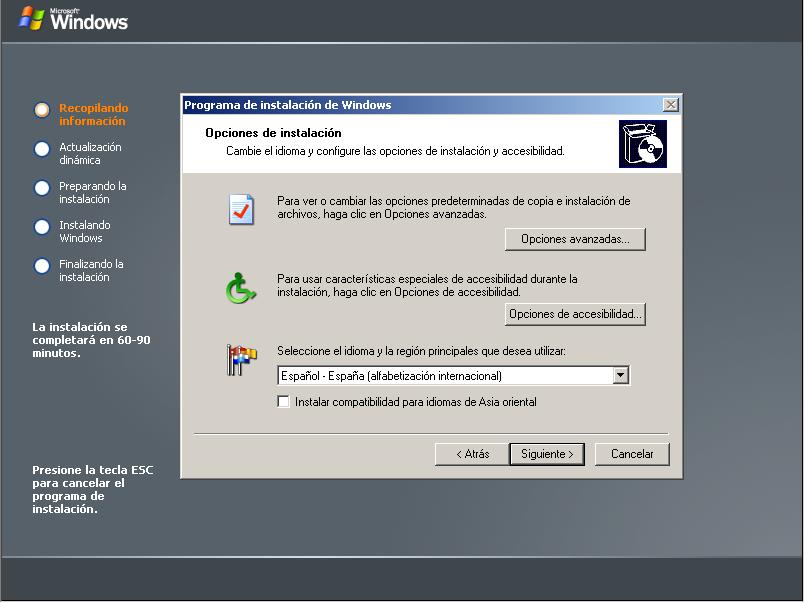Viewport: 804px width, 603px height.
Task: Click the Finalizando la instalación step label
Action: 91,270
